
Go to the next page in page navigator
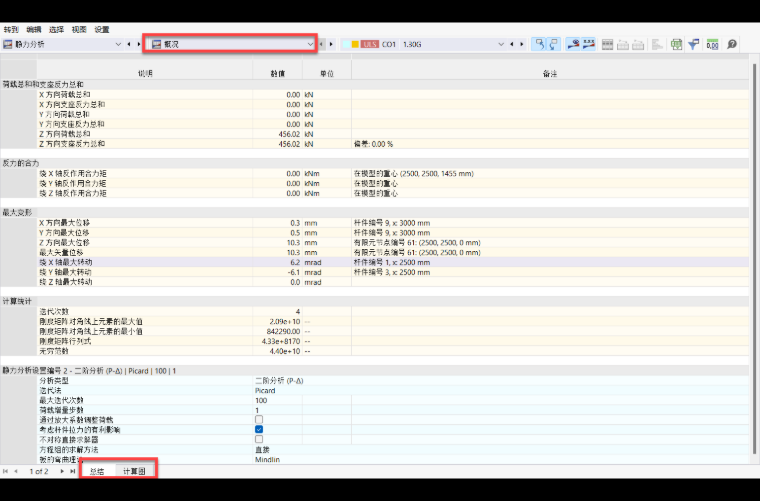62,471
